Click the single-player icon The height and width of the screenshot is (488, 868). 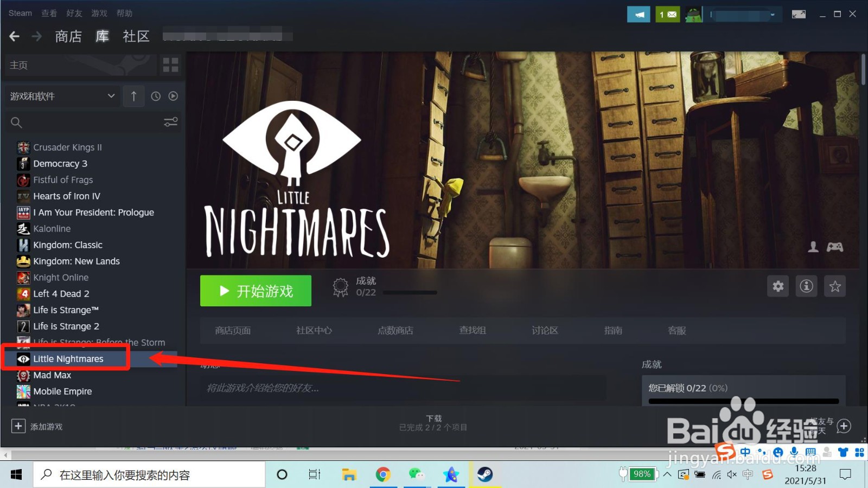tap(813, 247)
